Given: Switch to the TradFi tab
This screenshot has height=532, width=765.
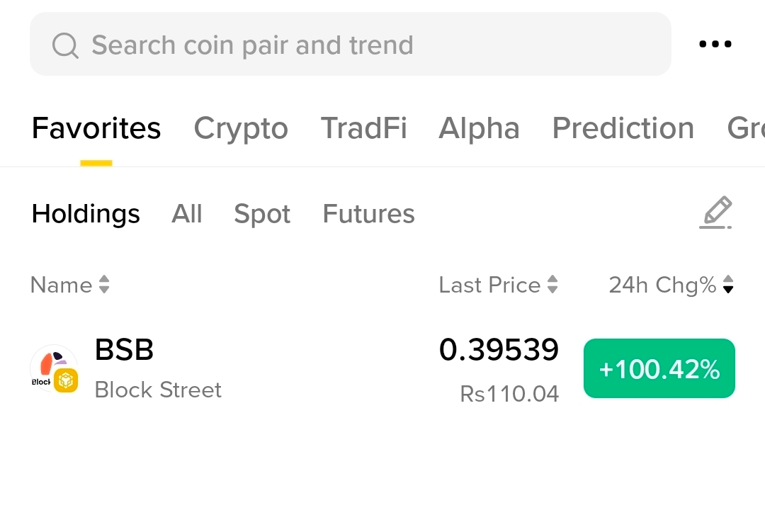Looking at the screenshot, I should [363, 128].
